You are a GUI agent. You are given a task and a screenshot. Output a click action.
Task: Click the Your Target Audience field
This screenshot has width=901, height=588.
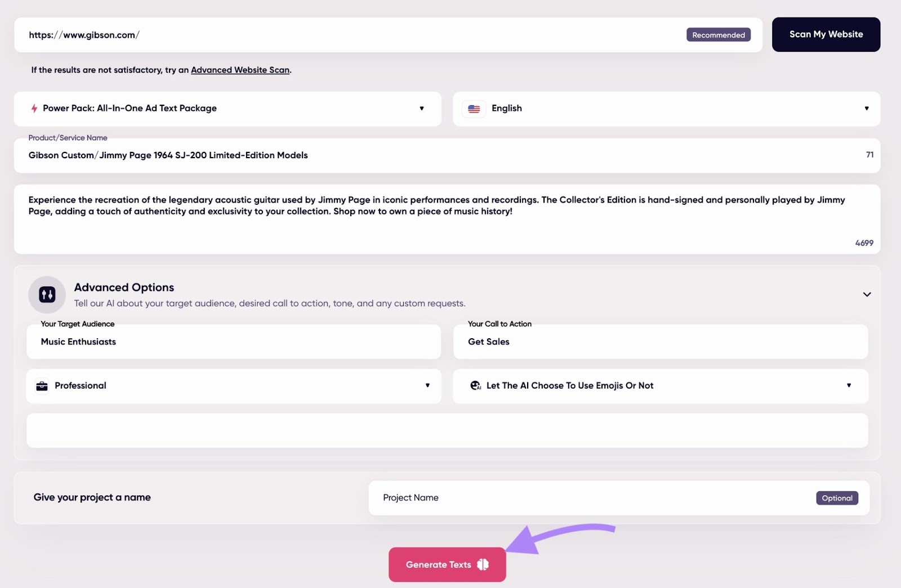[233, 342]
